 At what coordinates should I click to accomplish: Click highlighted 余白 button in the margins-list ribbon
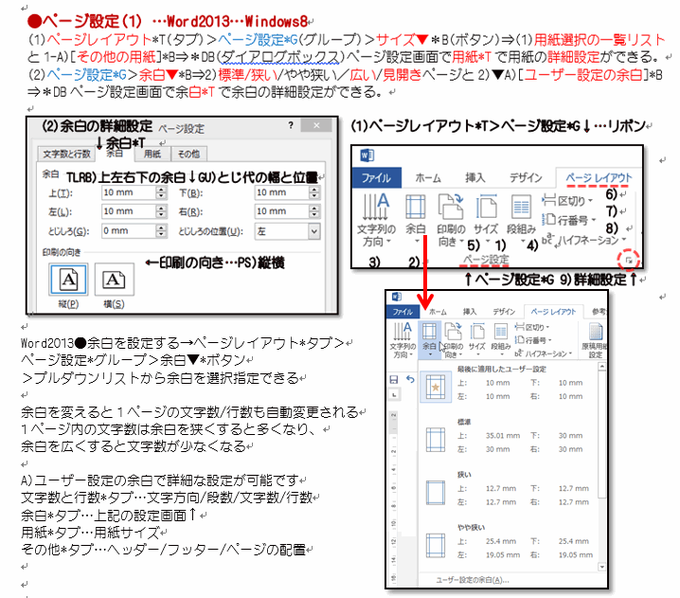[x=429, y=340]
